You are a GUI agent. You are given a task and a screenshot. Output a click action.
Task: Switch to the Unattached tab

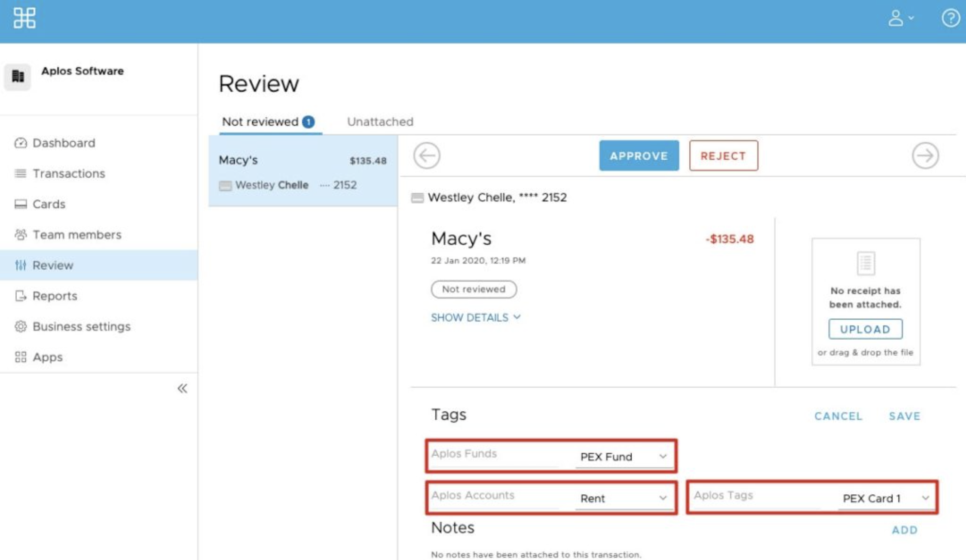[x=380, y=122]
